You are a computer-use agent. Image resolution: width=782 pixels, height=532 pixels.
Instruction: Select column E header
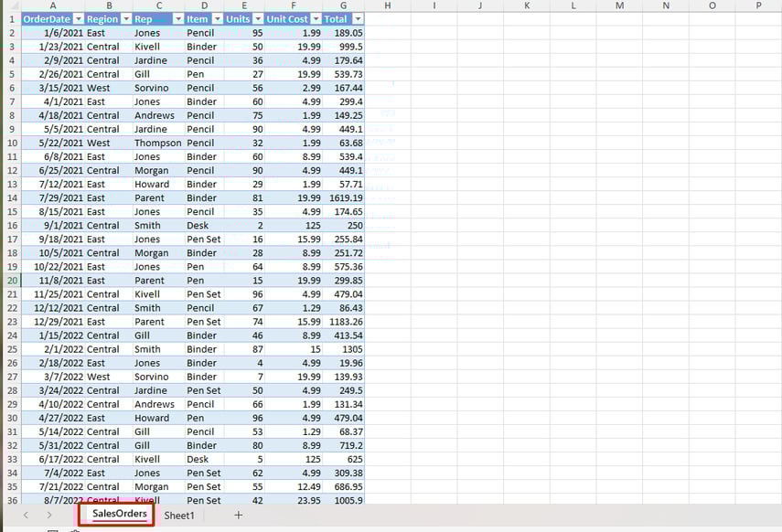click(x=244, y=5)
